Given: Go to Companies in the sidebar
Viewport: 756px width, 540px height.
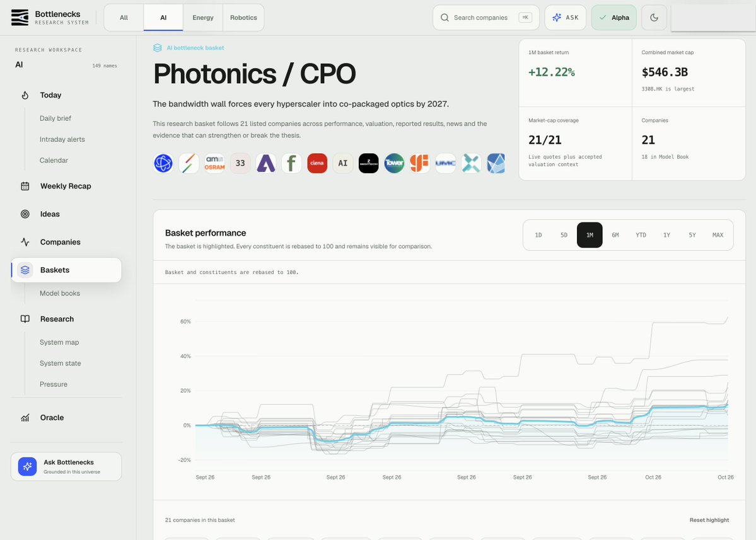Looking at the screenshot, I should tap(66, 242).
